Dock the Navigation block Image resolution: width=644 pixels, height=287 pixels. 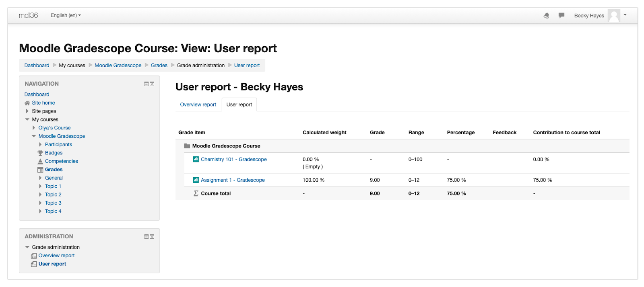tap(152, 84)
